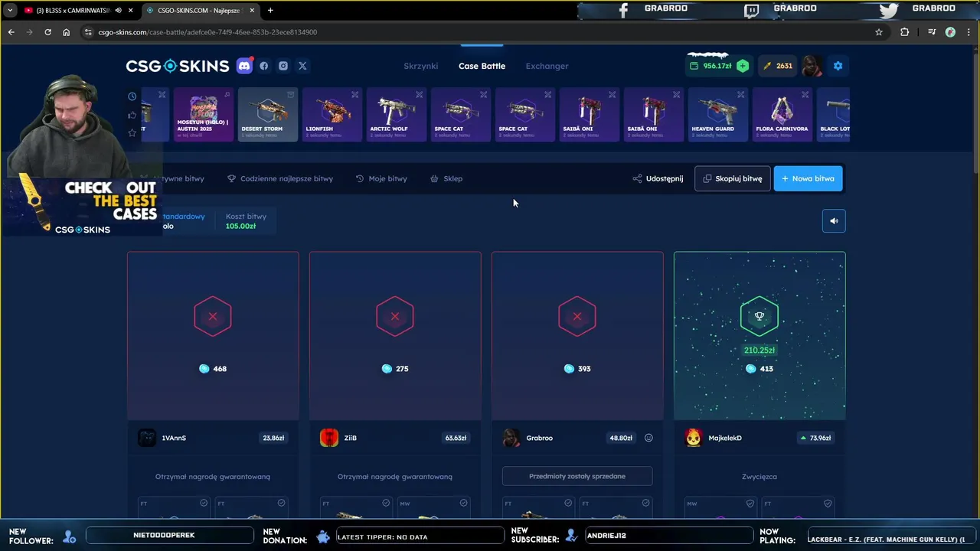Viewport: 980px width, 551px height.
Task: Open the Case Battle section
Action: click(x=482, y=66)
